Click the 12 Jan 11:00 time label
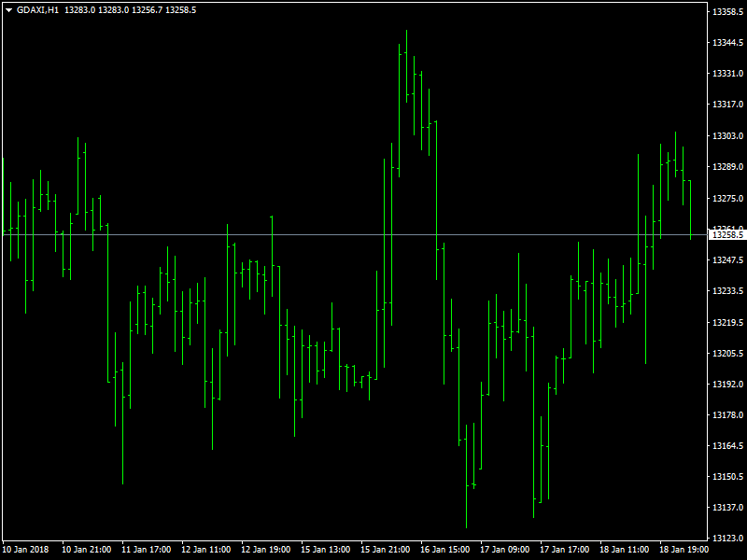The height and width of the screenshot is (560, 747). click(x=206, y=550)
